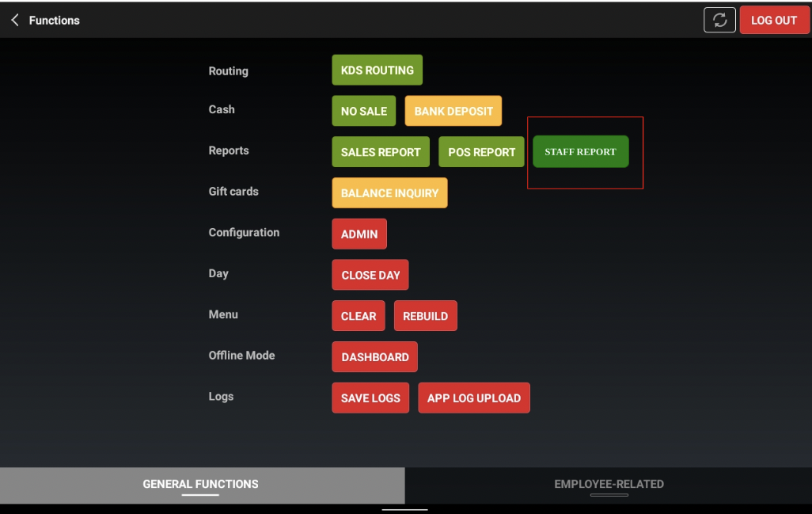Rebuild the menu with REBUILD
The image size is (812, 514).
[425, 315]
